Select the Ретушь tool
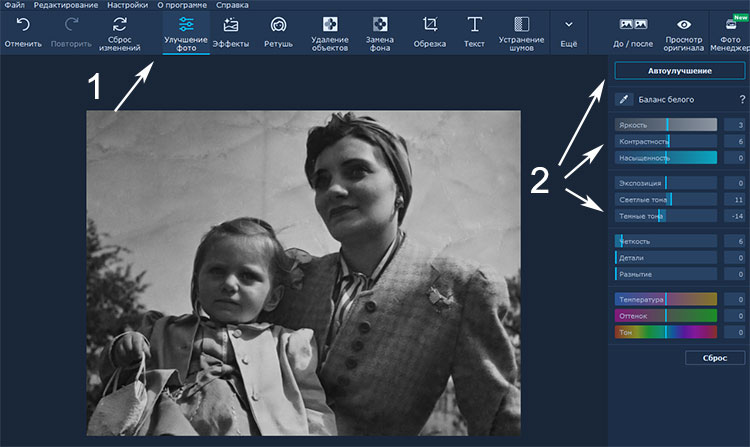This screenshot has width=750, height=447. click(x=278, y=33)
